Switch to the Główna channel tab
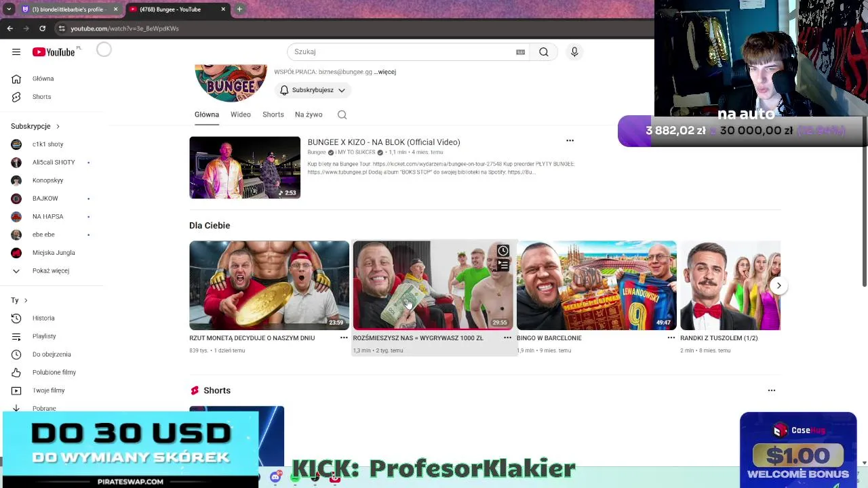This screenshot has width=868, height=488. [207, 115]
